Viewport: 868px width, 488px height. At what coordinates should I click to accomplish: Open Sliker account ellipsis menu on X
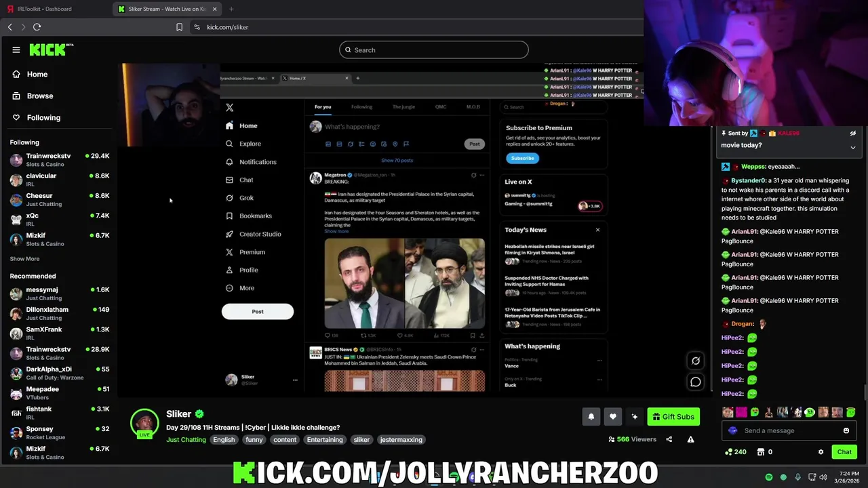295,380
